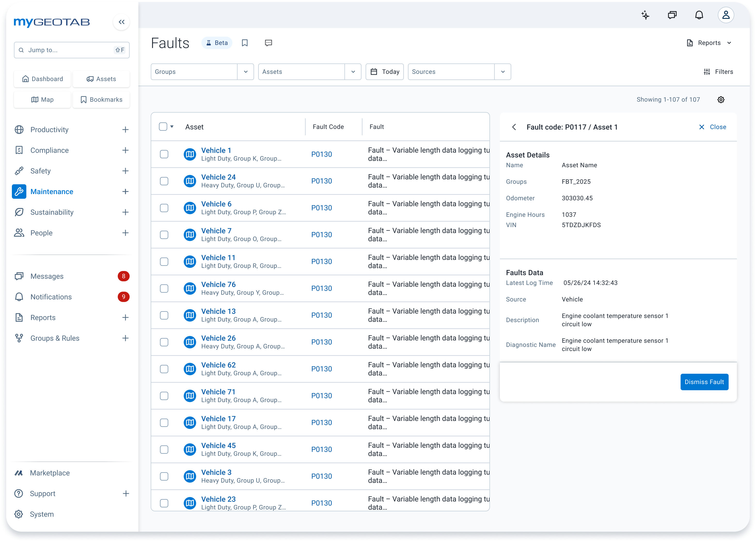Open select-all dropdown arrow beside header checkbox

(x=172, y=126)
